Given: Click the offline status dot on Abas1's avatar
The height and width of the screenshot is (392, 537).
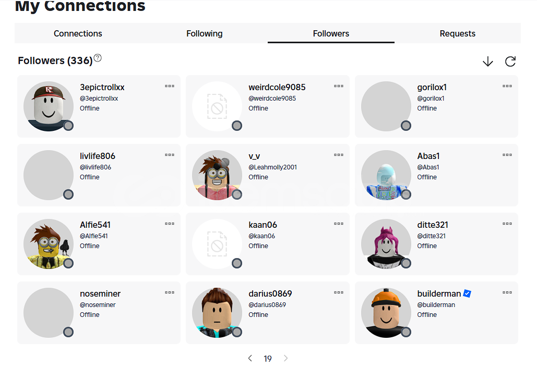Looking at the screenshot, I should point(406,194).
